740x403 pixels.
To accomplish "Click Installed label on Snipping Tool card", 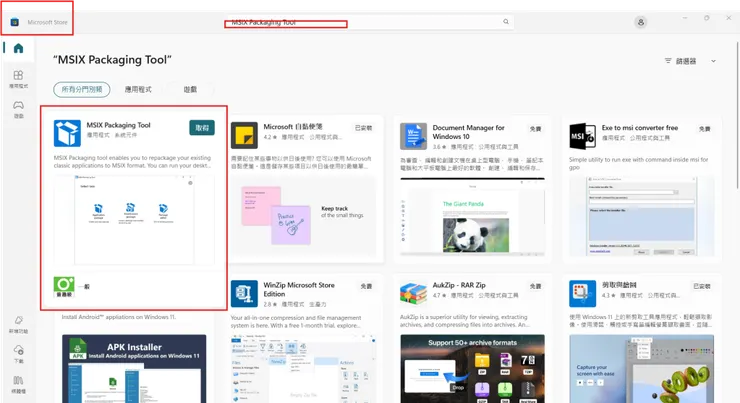I will coord(702,286).
